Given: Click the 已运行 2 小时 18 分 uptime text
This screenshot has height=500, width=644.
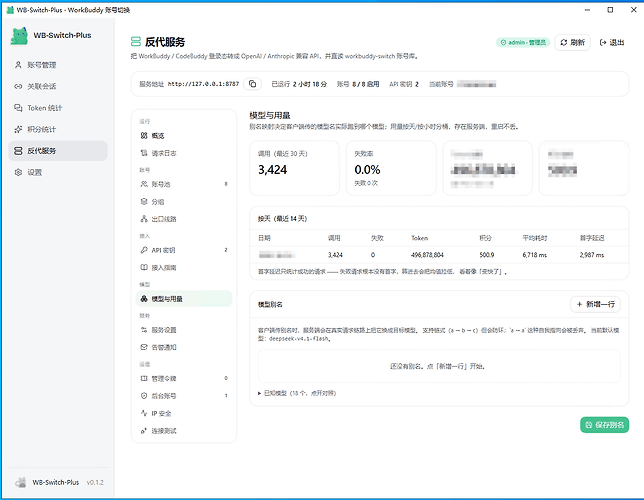Looking at the screenshot, I should tap(299, 84).
